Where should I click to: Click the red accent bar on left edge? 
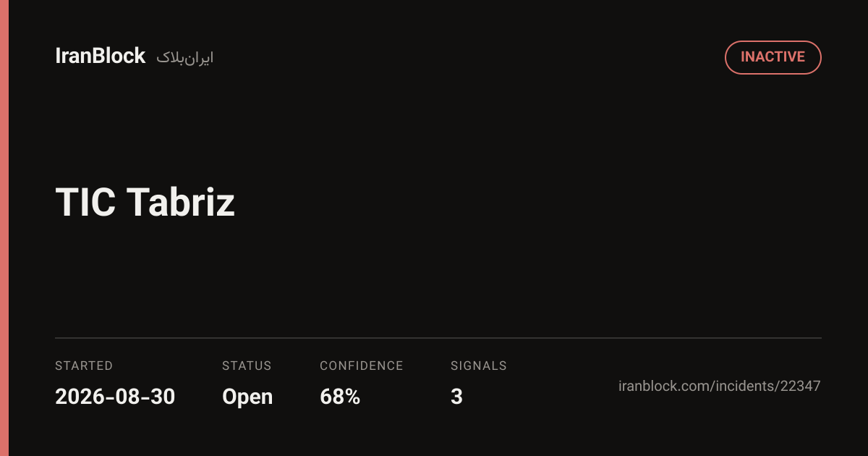4,228
